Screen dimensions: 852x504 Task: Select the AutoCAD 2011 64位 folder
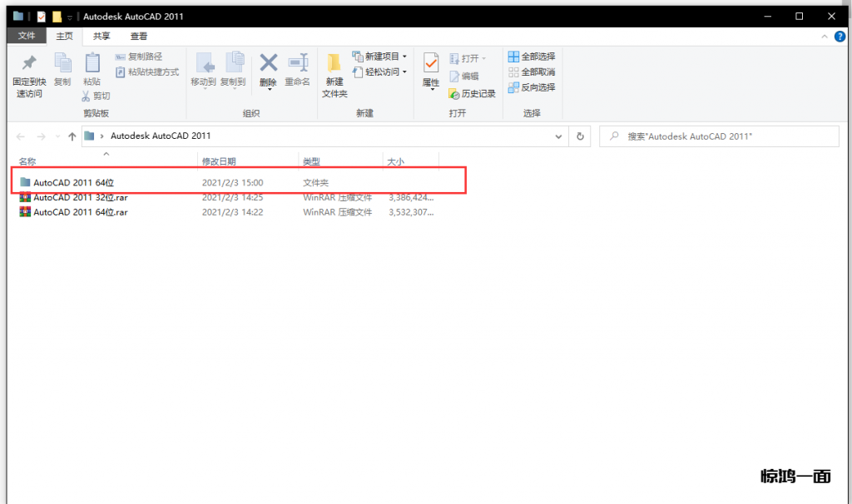[x=79, y=182]
